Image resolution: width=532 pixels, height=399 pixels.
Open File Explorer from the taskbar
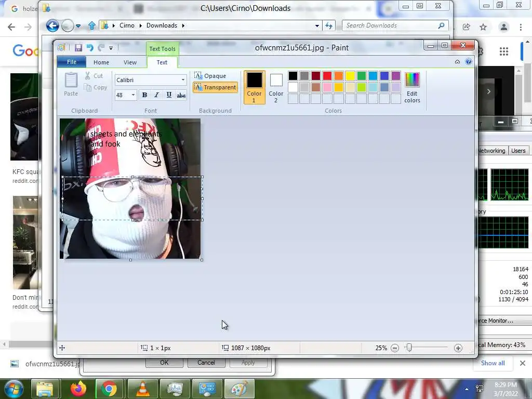pos(45,389)
